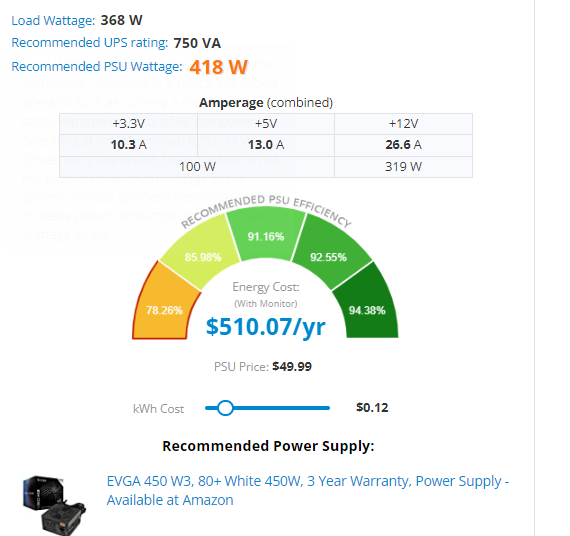
Task: Click the Recommended PSU Wattage link
Action: 97,67
